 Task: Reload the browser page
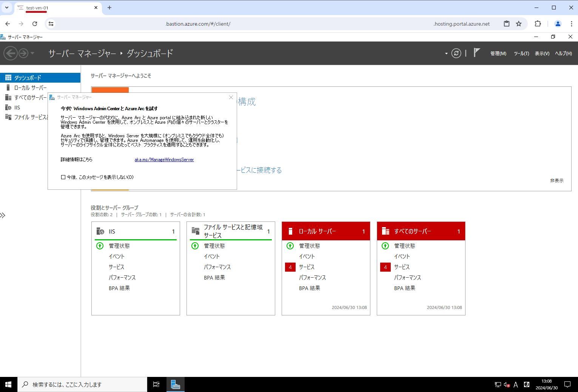pyautogui.click(x=35, y=24)
